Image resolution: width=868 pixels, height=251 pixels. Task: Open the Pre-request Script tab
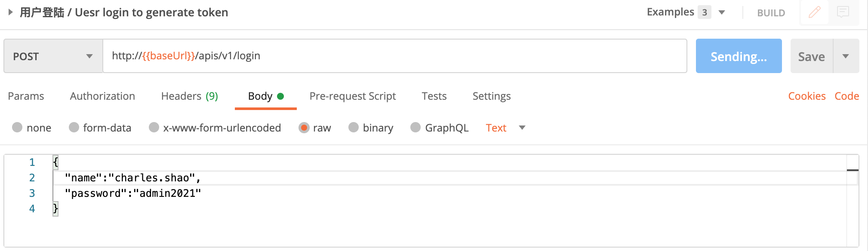click(352, 96)
